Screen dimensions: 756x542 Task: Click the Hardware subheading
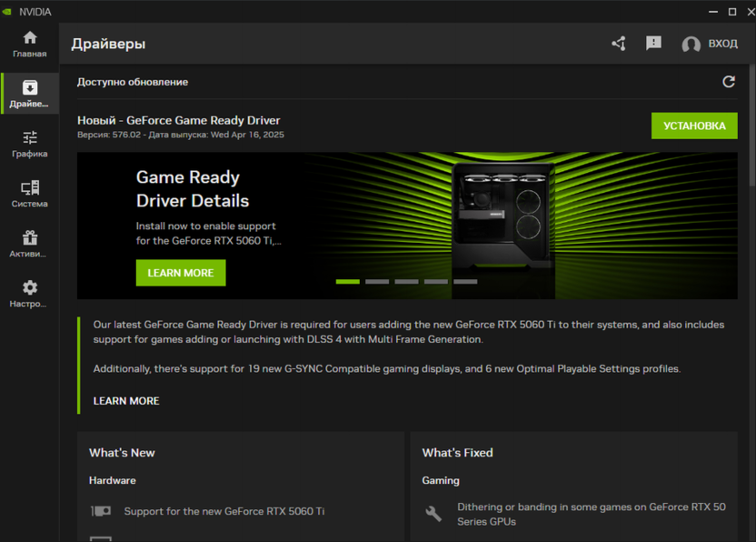113,481
